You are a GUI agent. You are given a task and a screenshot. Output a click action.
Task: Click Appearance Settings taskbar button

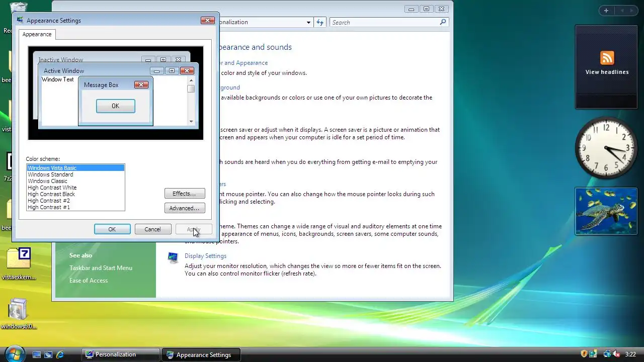(201, 354)
